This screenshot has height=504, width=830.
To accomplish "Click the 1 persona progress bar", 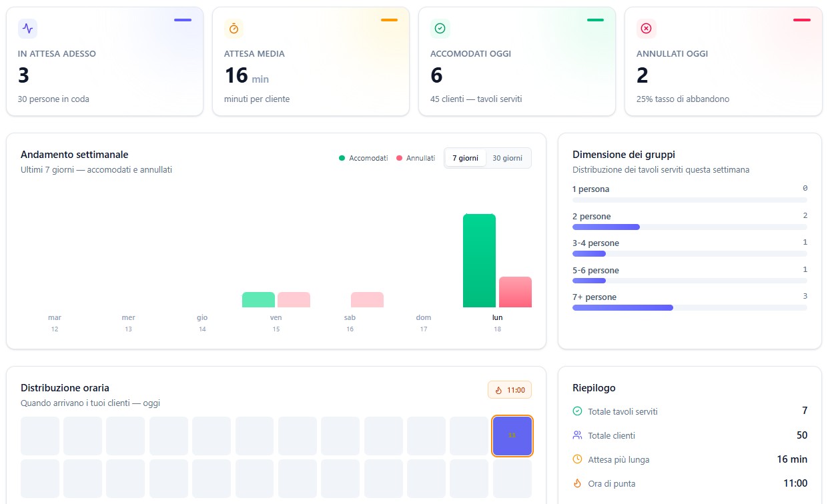I will point(690,200).
